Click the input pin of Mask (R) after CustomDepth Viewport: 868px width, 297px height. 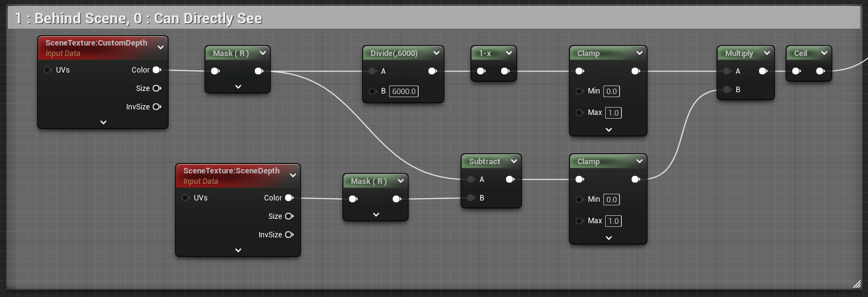pos(215,71)
